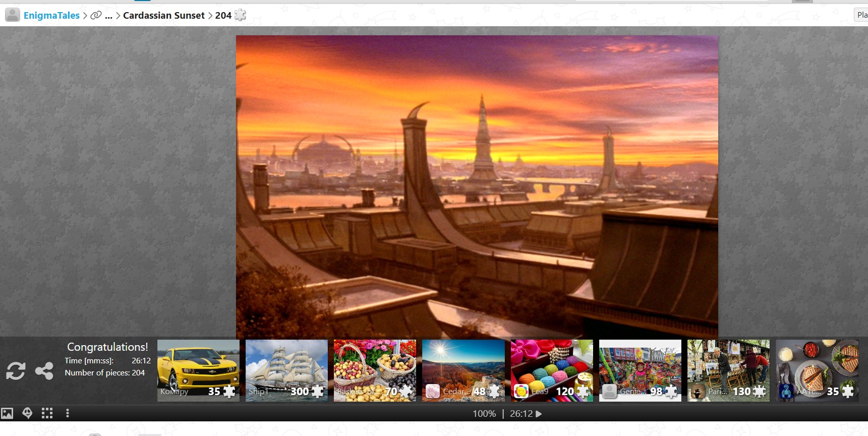
Task: Open the album link chain icon
Action: coord(96,15)
